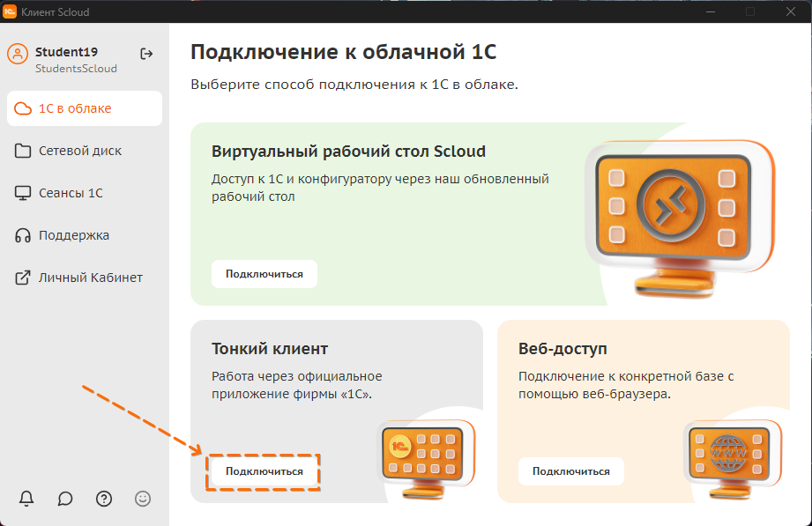Screen dimensions: 812x526
Task: Open Личный Кабинет external link
Action: (x=85, y=278)
